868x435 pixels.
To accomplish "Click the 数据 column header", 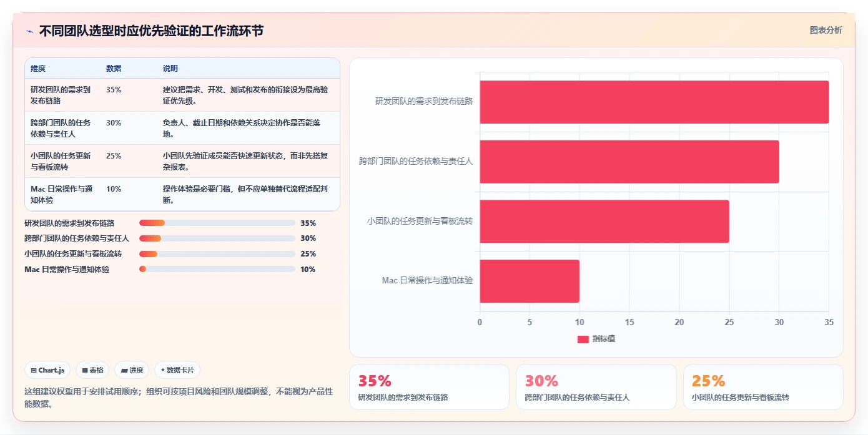I will [114, 69].
